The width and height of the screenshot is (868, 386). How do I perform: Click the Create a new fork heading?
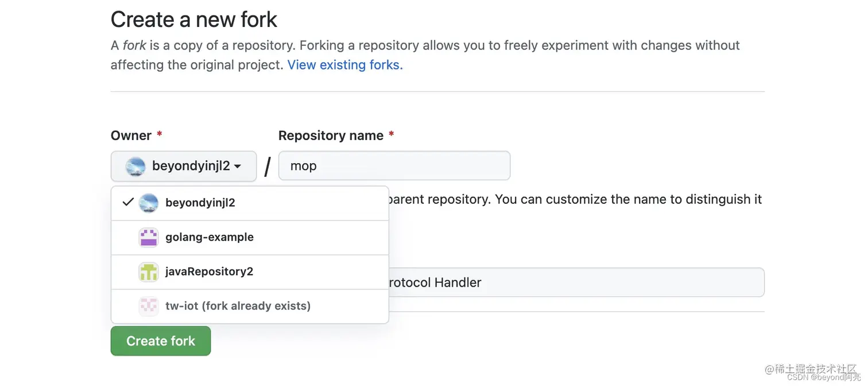(194, 20)
